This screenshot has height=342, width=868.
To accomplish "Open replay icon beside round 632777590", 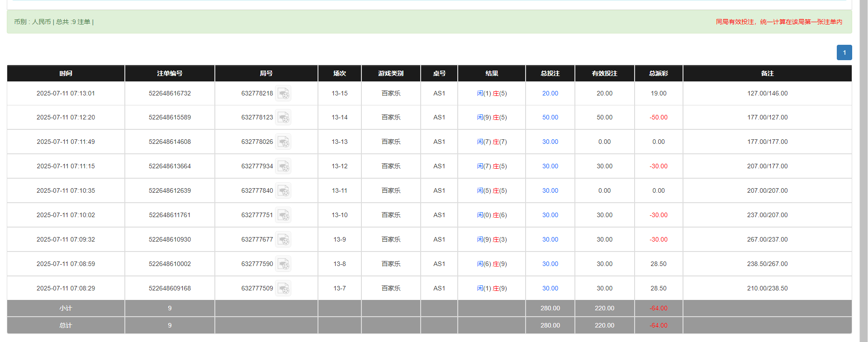I will (x=283, y=264).
